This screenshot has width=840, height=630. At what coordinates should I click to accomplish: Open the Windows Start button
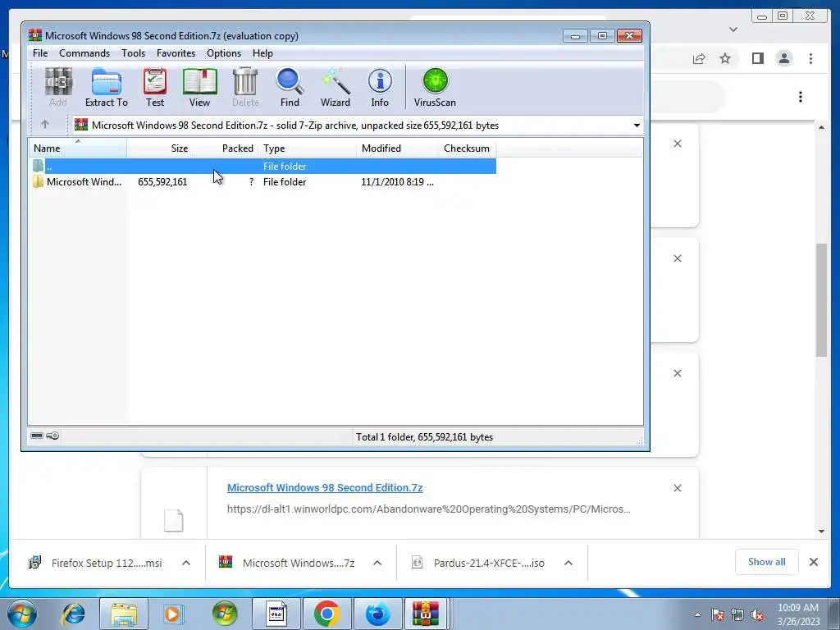pyautogui.click(x=22, y=614)
